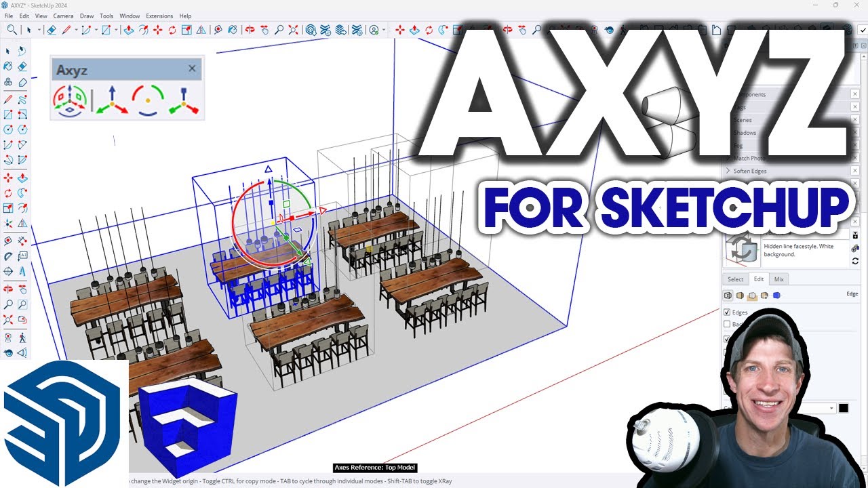
Task: Open the Select tool dropdown arrow
Action: (40, 30)
